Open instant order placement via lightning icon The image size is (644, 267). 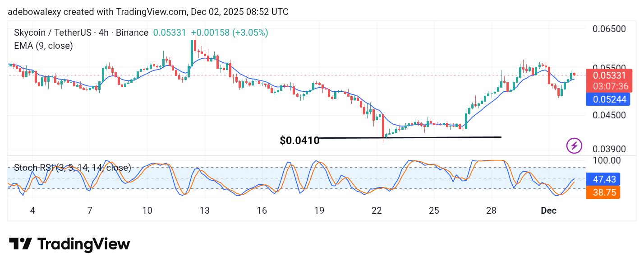click(574, 146)
